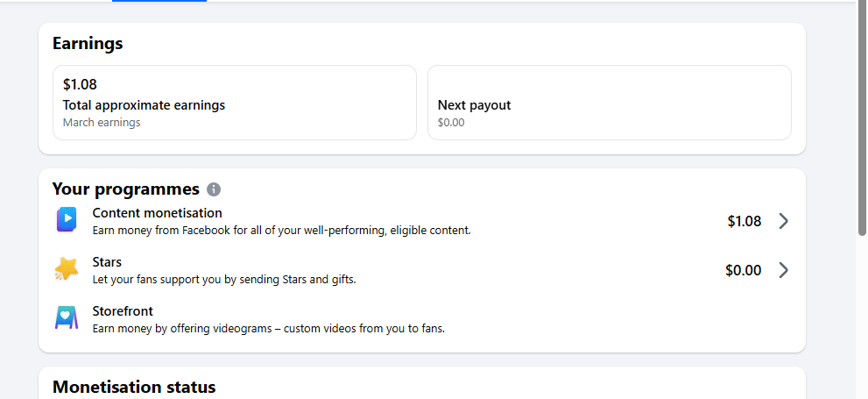Click the Your programmes section heading
868x399 pixels.
point(125,189)
